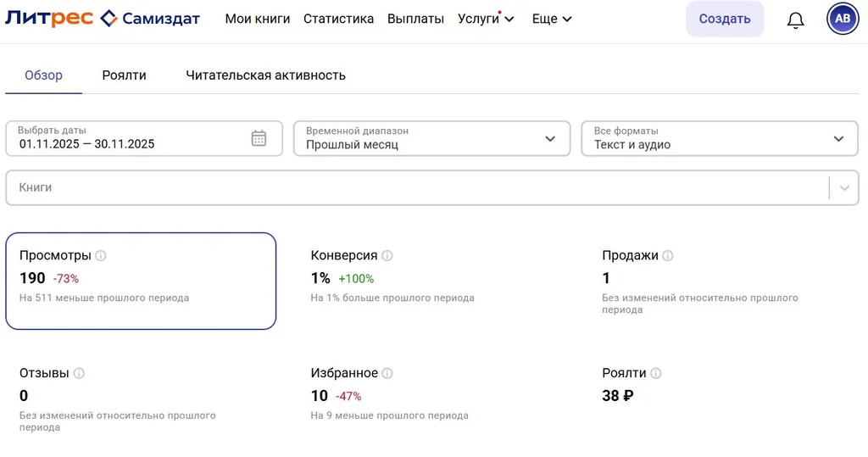Click the notifications bell icon
868x457 pixels.
(x=795, y=20)
